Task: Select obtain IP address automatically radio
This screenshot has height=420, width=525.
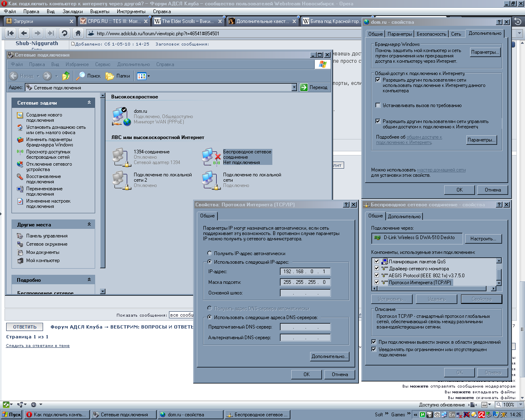Action: [x=210, y=253]
